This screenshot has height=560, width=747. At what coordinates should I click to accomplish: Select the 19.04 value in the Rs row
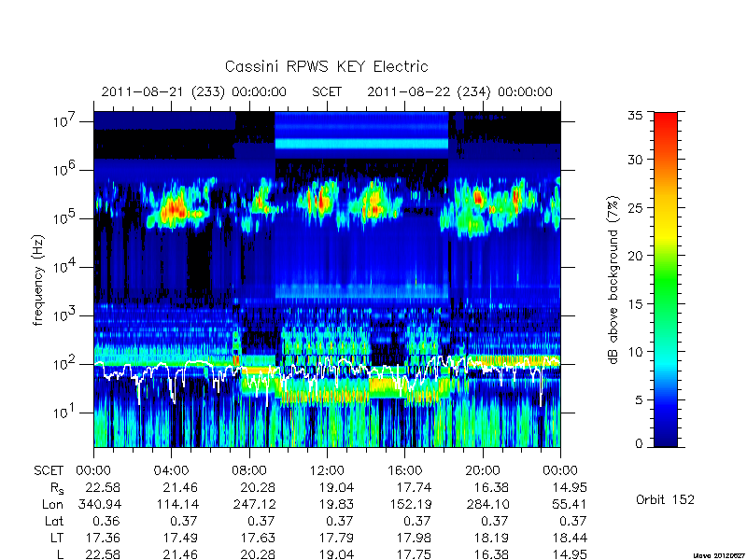point(335,487)
